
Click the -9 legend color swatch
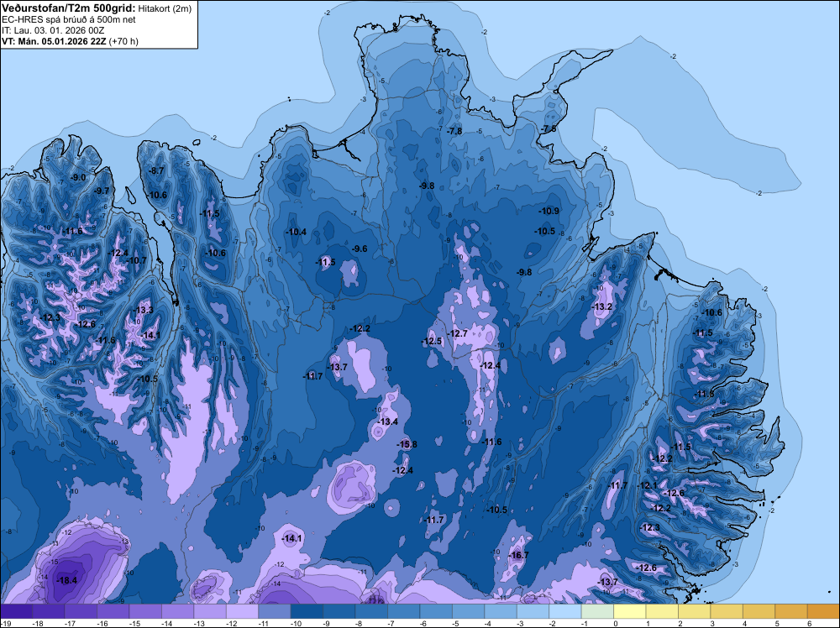point(339,611)
